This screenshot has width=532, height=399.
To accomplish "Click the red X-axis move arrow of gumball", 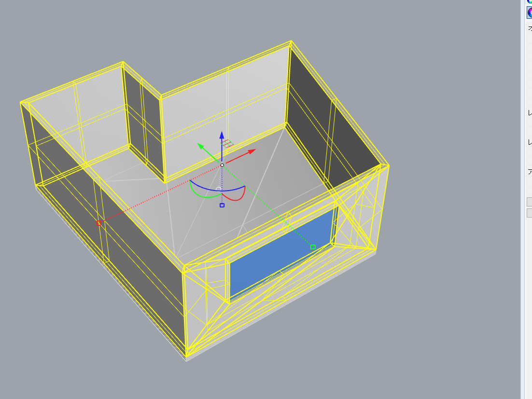I will 252,151.
